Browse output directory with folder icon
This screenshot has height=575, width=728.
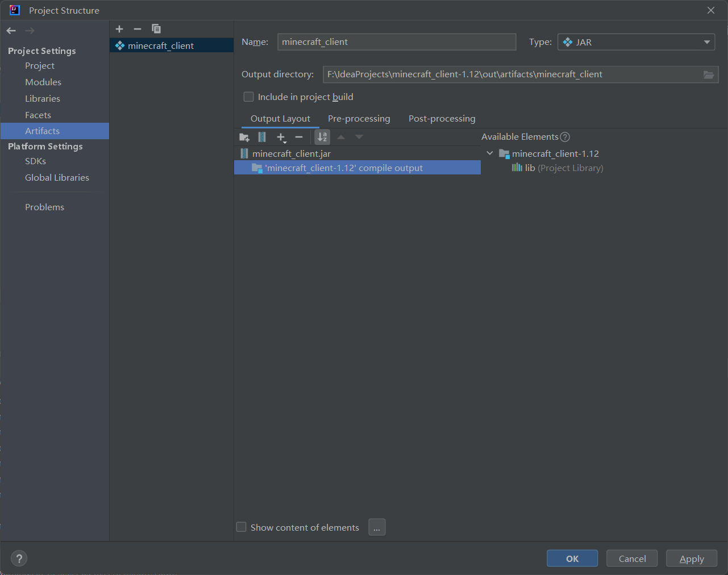point(709,74)
